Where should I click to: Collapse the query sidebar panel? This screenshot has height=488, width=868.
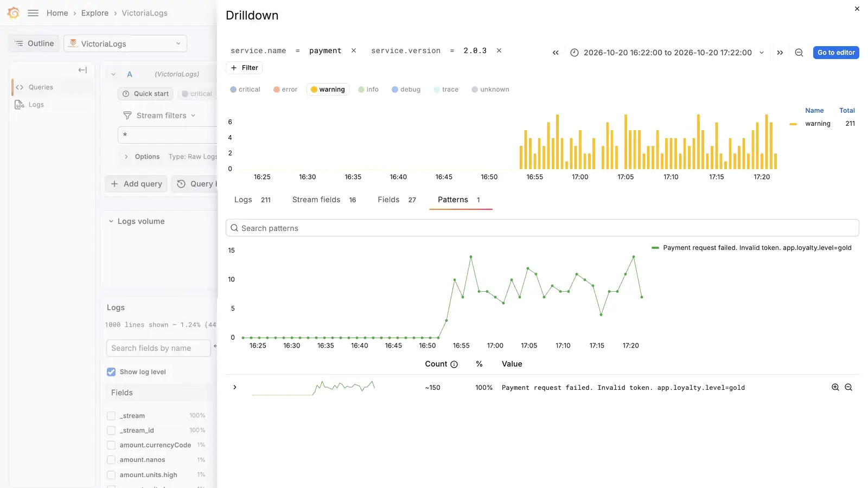pyautogui.click(x=82, y=70)
